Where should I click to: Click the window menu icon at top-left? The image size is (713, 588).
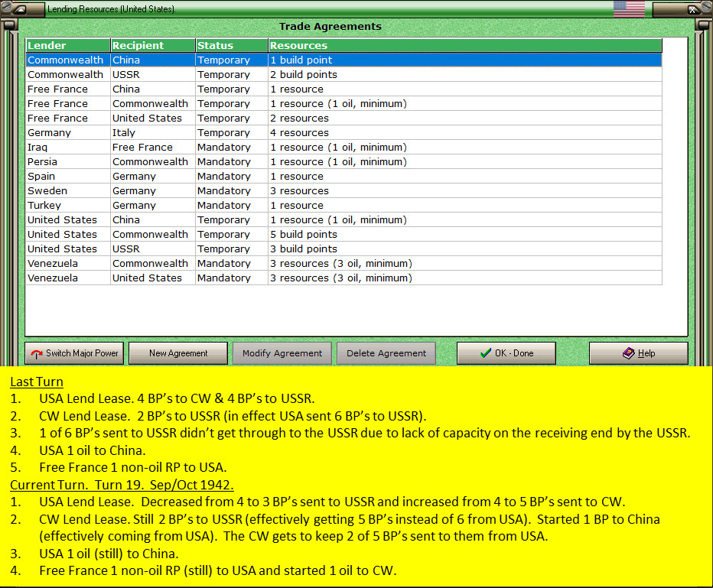tap(20, 9)
